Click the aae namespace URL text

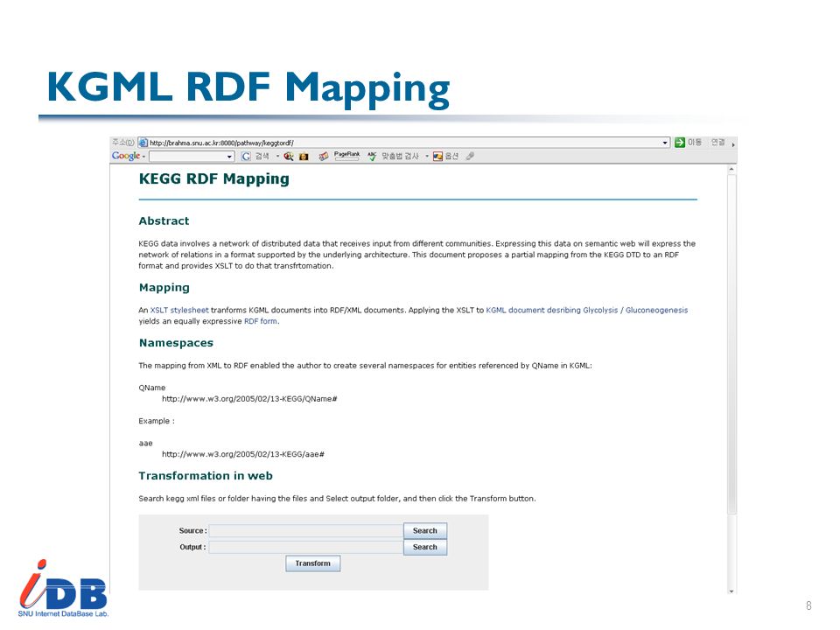tap(243, 454)
